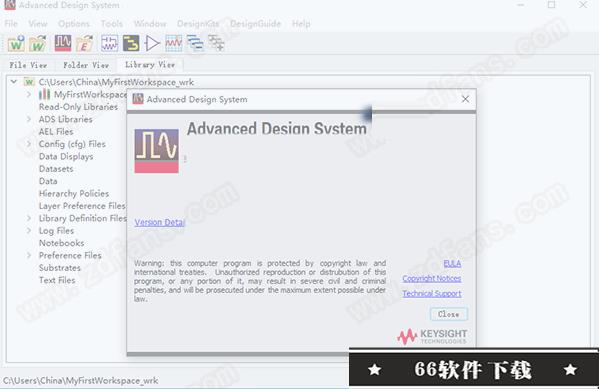
Task: Open the EULA link
Action: click(x=452, y=263)
